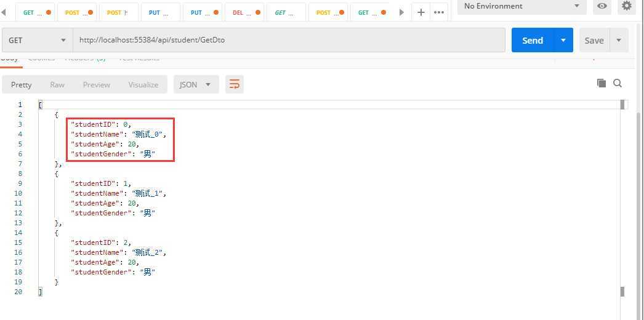The image size is (644, 320).
Task: Click line number 19 in the gutter
Action: pyautogui.click(x=18, y=282)
